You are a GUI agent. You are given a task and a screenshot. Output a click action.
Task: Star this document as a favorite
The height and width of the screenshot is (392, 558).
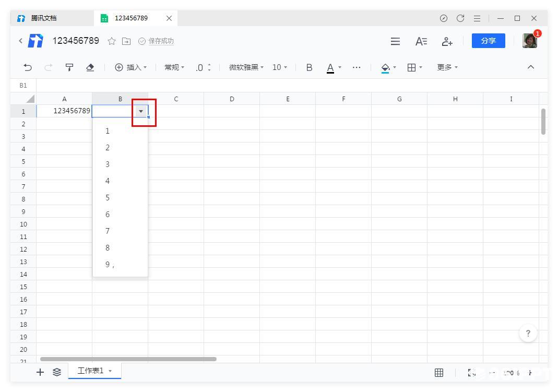[x=112, y=41]
